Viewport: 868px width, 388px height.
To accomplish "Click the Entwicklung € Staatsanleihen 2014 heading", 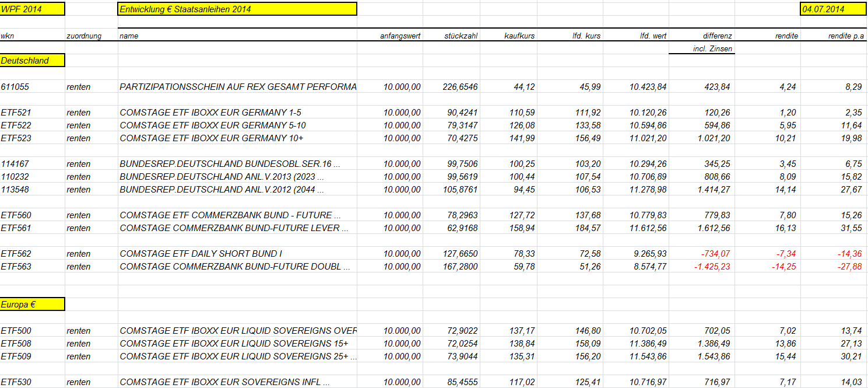I will (237, 9).
